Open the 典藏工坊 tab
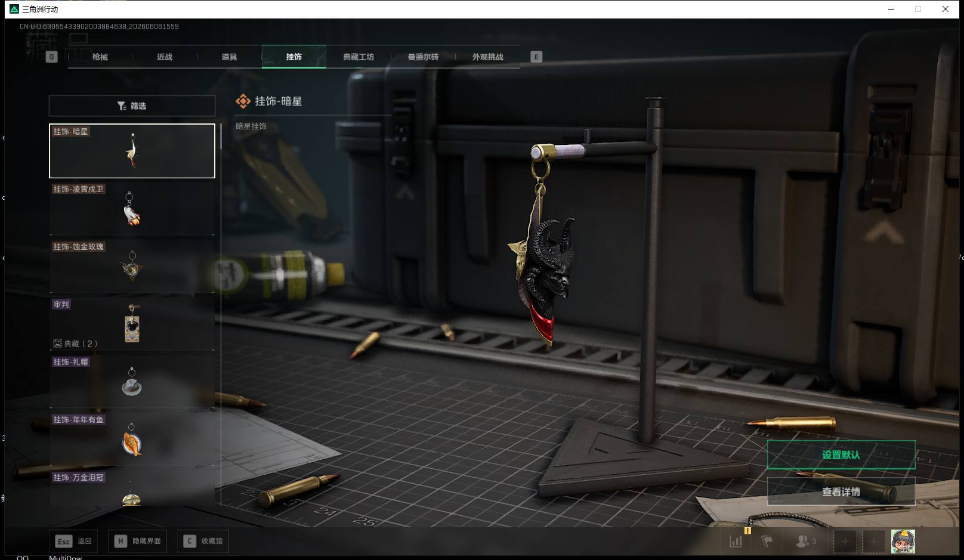964x560 pixels. (x=359, y=57)
